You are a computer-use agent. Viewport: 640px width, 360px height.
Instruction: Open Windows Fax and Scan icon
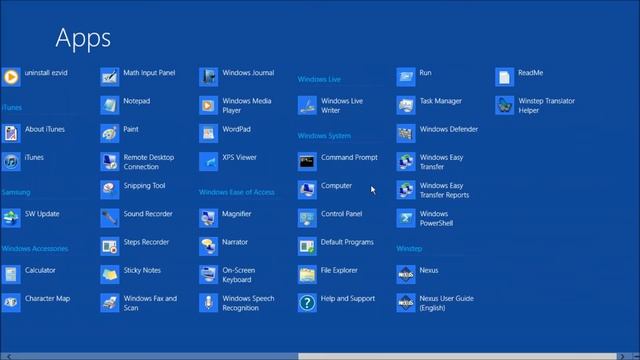110,302
